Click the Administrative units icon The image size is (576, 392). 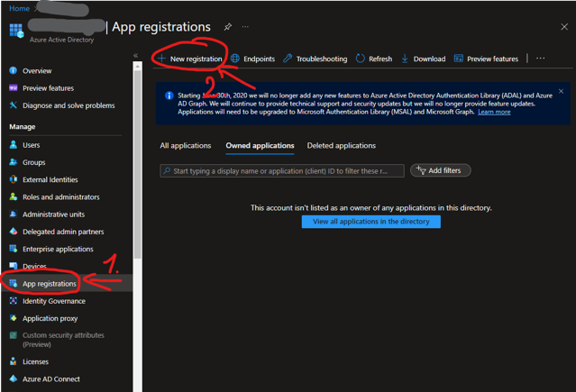pos(14,214)
